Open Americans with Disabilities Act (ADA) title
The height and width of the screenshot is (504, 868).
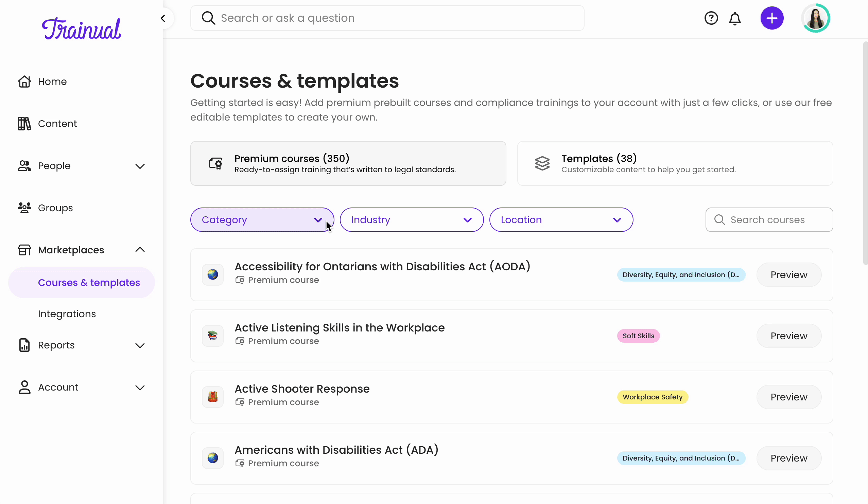pyautogui.click(x=336, y=450)
